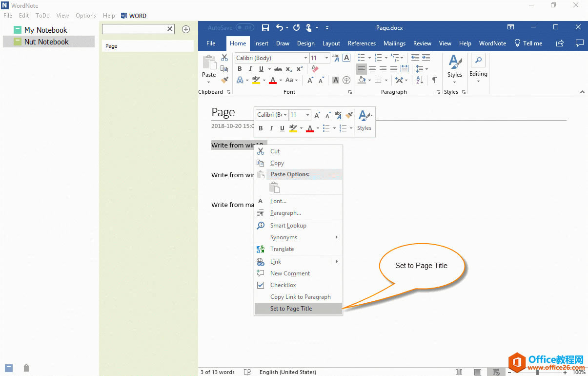This screenshot has width=588, height=376.
Task: Toggle CheckBox in the context menu
Action: pos(283,285)
